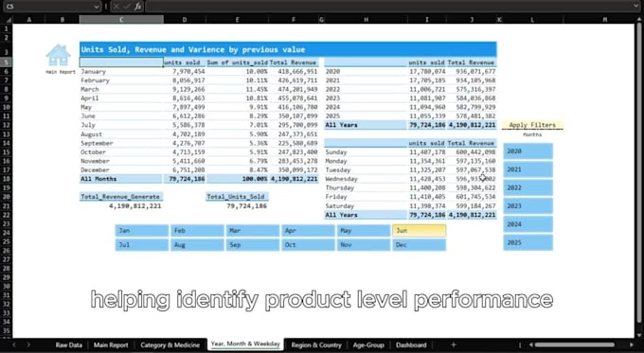Click the March units sold 9,129,266
The width and height of the screenshot is (644, 353).
188,90
